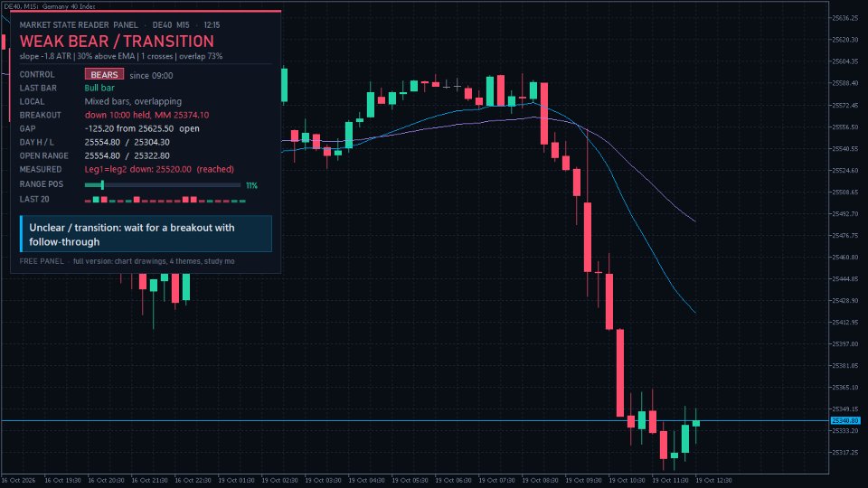The height and width of the screenshot is (488, 868).
Task: Click time axis label 19 Oct 12:30
Action: (x=714, y=480)
